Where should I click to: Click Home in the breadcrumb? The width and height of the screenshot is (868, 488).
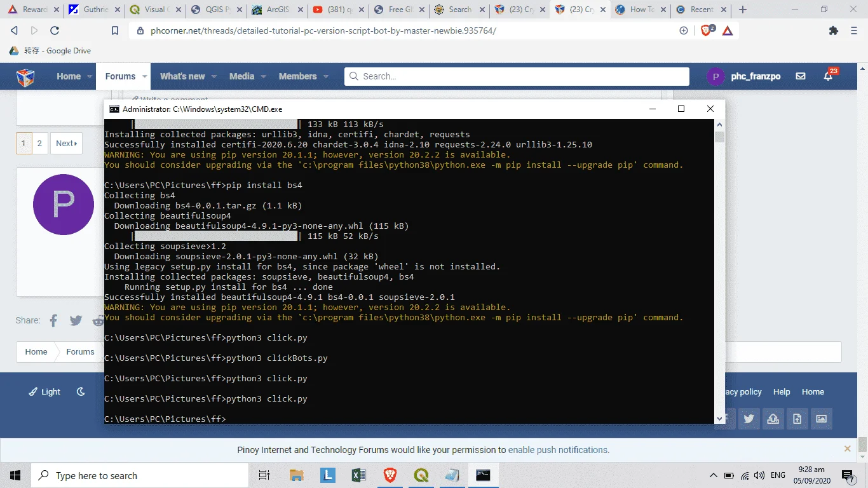coord(36,351)
